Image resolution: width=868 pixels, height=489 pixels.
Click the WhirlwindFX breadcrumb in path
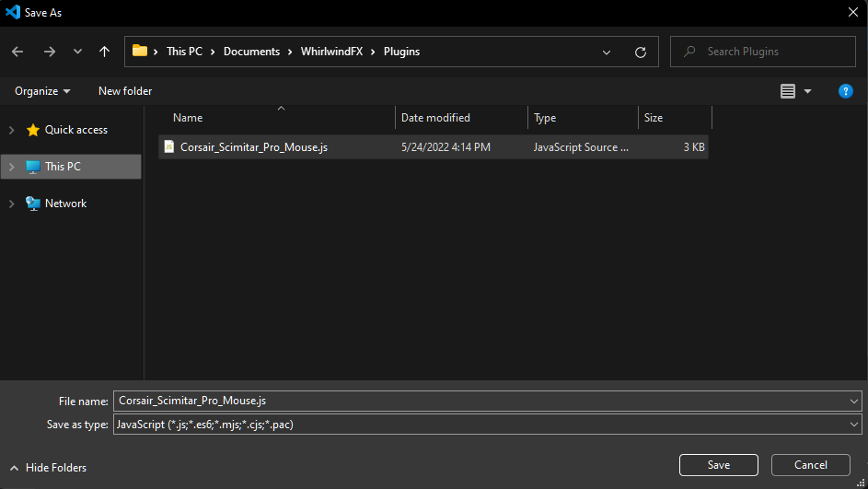click(x=331, y=52)
